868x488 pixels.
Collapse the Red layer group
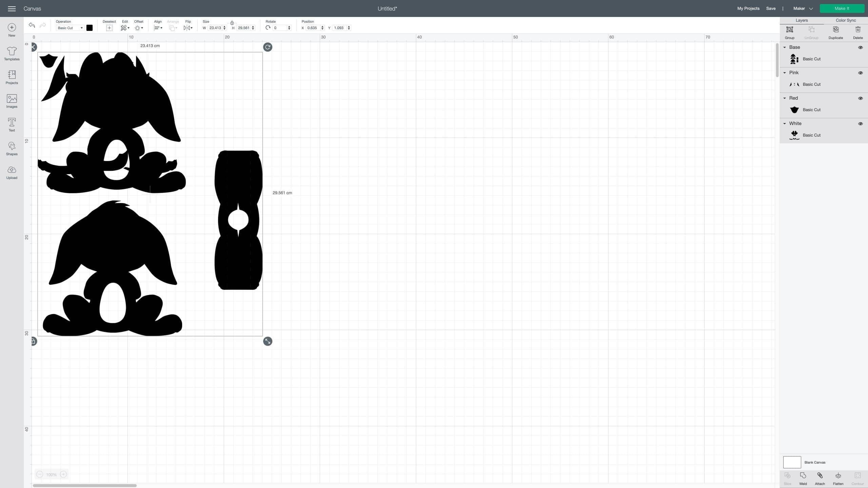[x=785, y=98]
